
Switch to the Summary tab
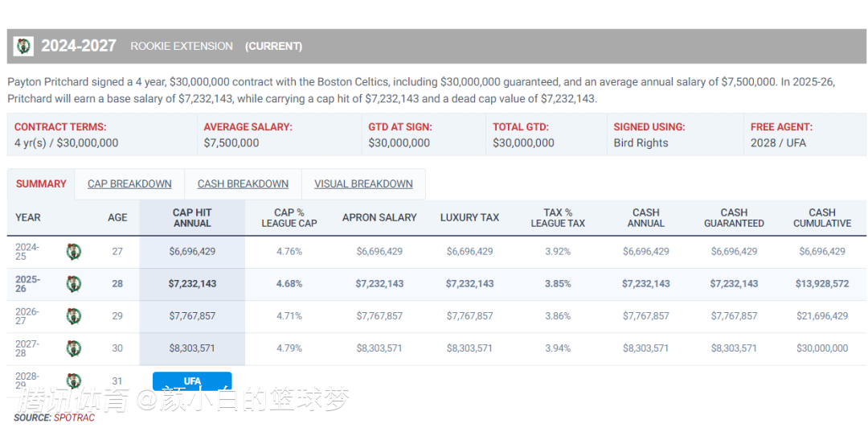41,184
